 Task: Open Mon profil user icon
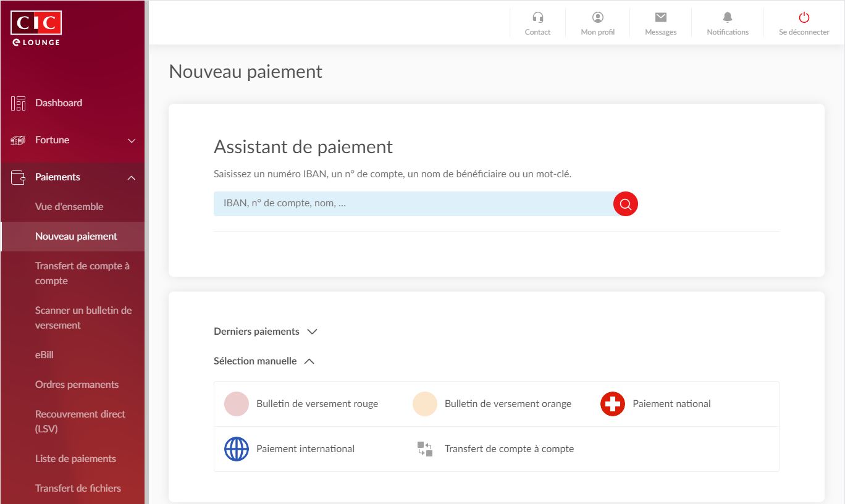pyautogui.click(x=597, y=18)
